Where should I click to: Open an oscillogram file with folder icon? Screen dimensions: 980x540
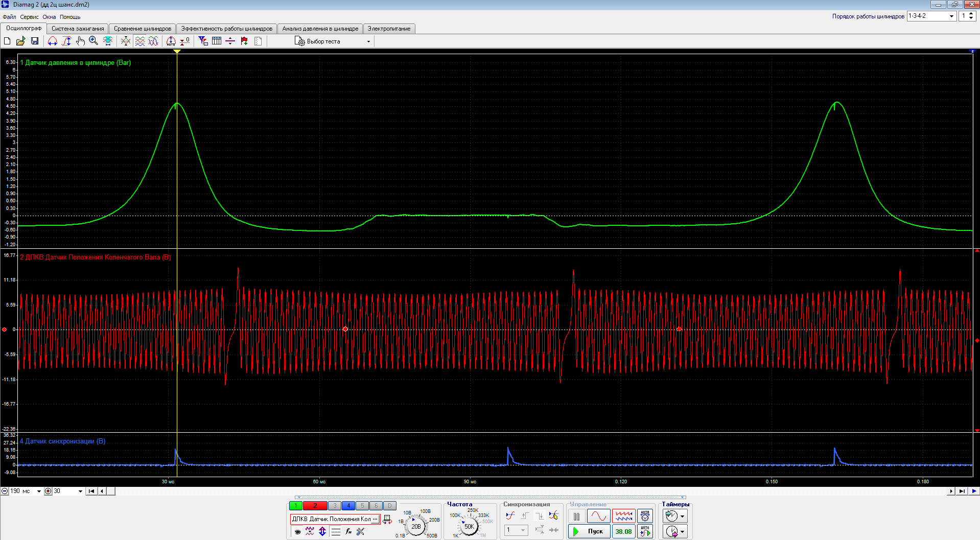[20, 41]
